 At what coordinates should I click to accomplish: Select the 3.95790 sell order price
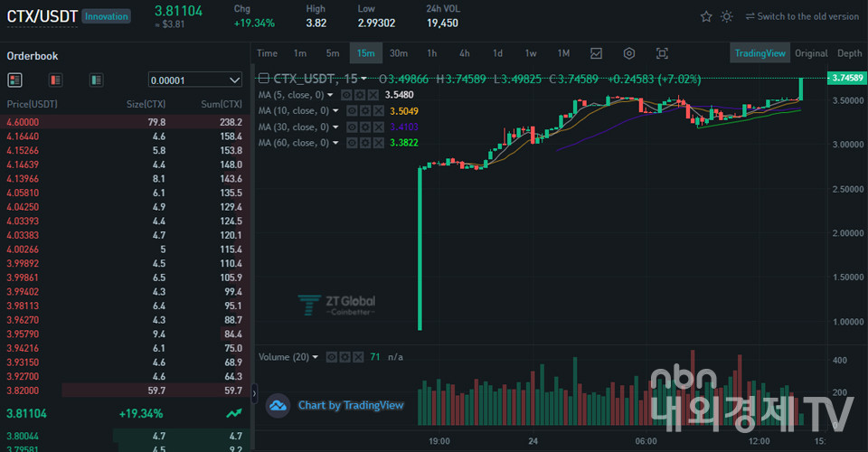[x=23, y=334]
